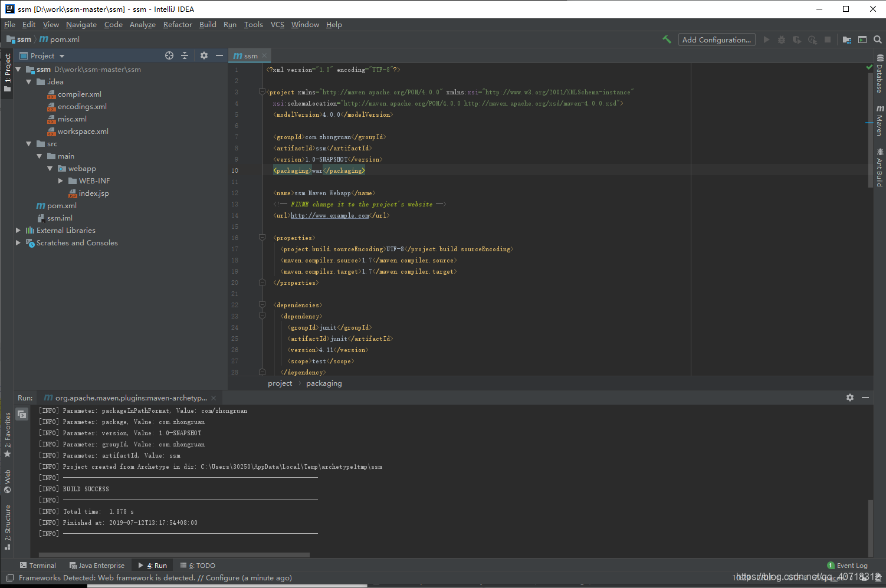Click the Run console horizontal scrollbar

coord(174,555)
